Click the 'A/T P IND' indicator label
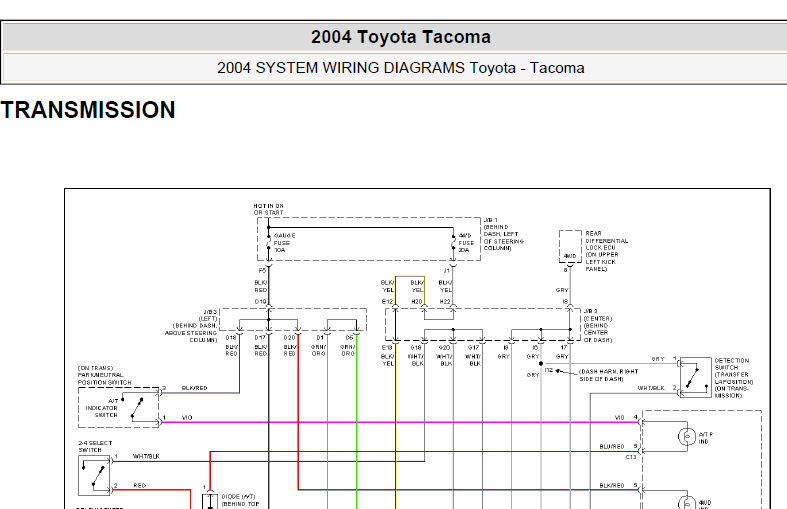Image resolution: width=787 pixels, height=509 pixels. (x=705, y=438)
